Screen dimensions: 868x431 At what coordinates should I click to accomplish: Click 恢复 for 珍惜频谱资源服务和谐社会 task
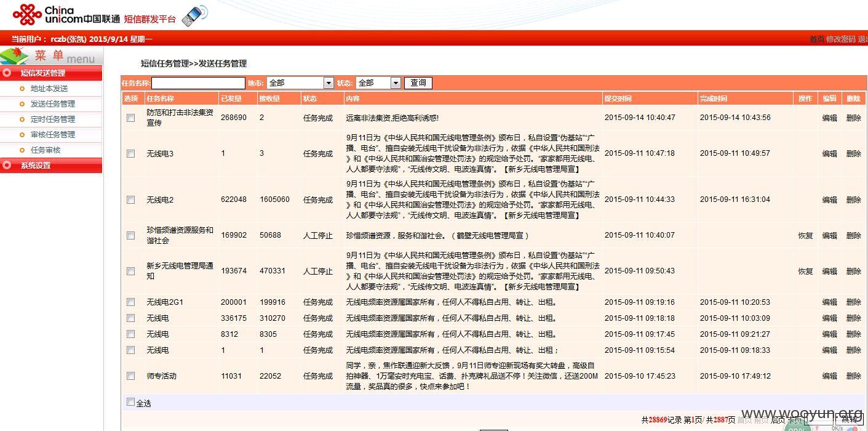805,235
